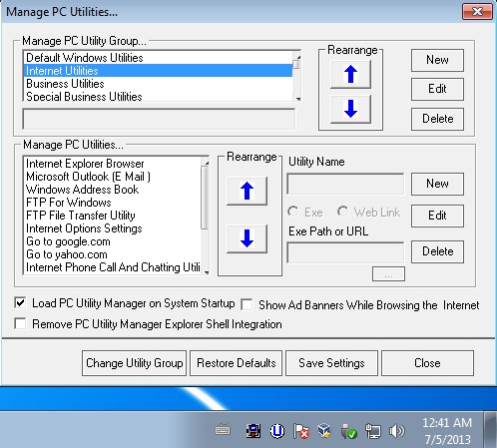Edit the selected utility group
This screenshot has width=497, height=448.
437,89
